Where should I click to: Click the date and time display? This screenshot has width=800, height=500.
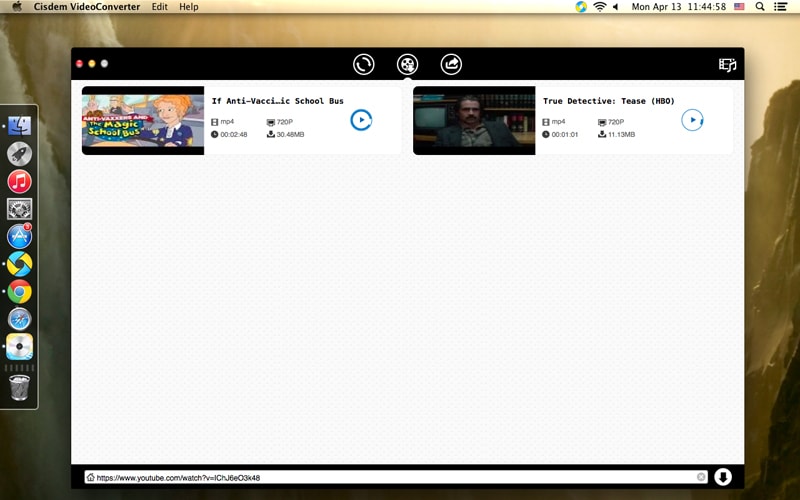679,7
